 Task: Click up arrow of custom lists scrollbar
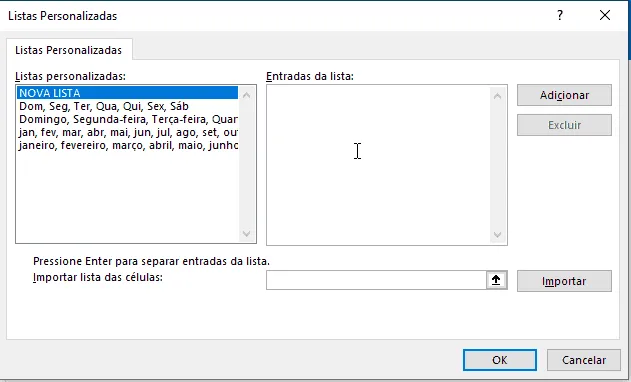coord(247,95)
